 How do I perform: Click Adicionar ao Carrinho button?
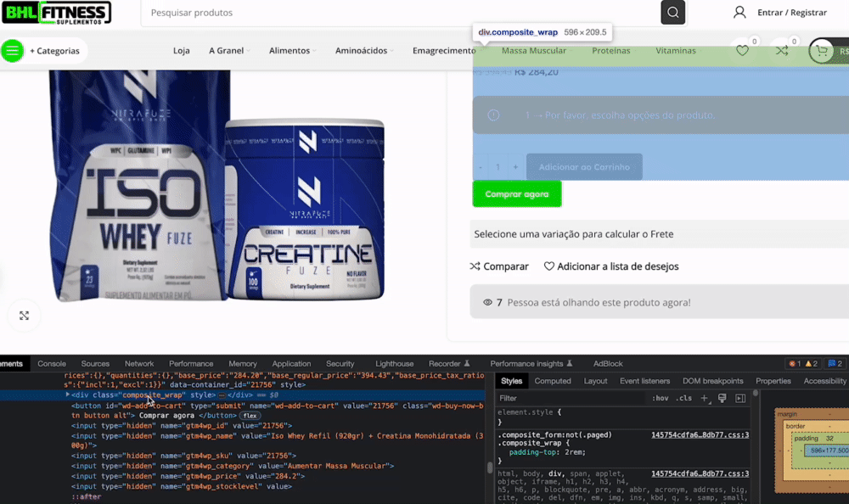tap(584, 167)
